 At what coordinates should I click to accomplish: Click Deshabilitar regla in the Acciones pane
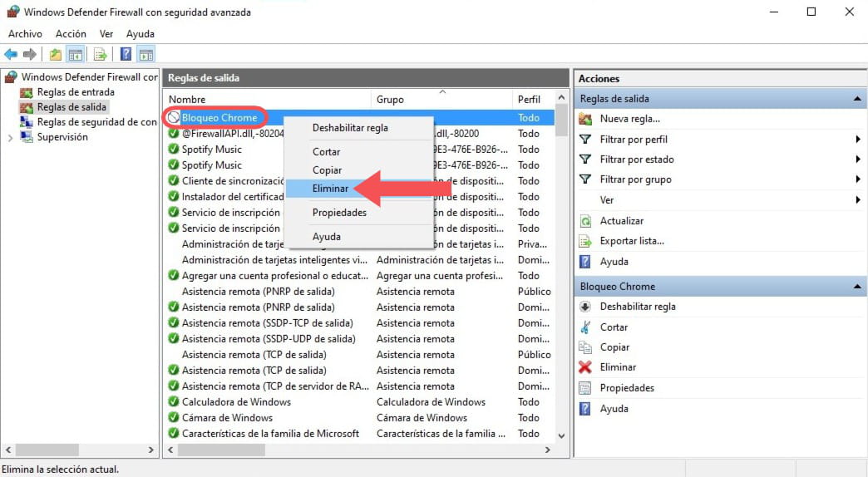coord(638,307)
